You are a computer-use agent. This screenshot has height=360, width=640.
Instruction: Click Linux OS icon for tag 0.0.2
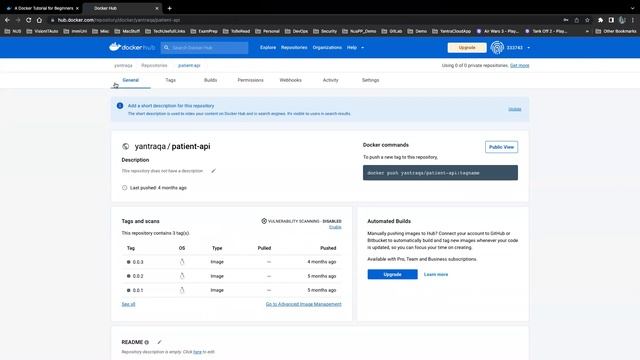coord(182,276)
